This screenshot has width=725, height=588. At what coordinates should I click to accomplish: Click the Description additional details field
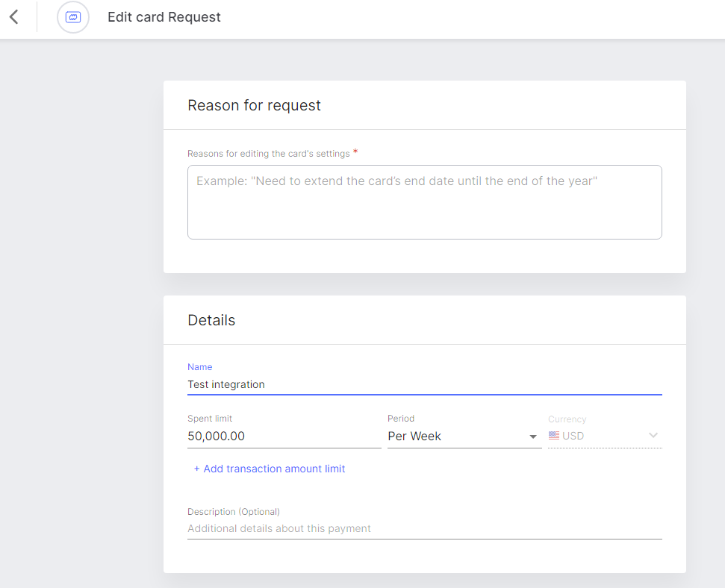[424, 528]
